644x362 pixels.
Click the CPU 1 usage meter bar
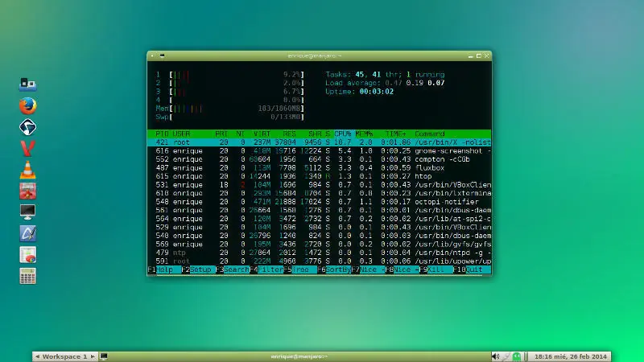point(229,75)
